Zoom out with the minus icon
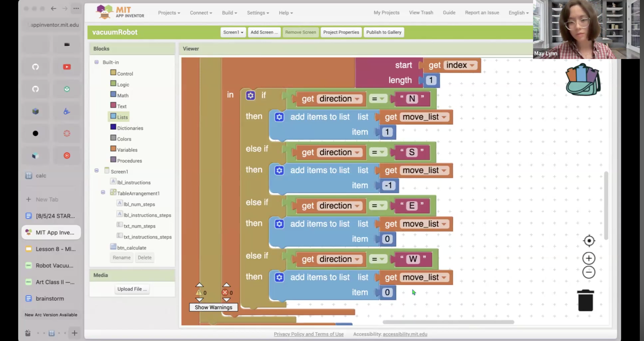 point(589,272)
